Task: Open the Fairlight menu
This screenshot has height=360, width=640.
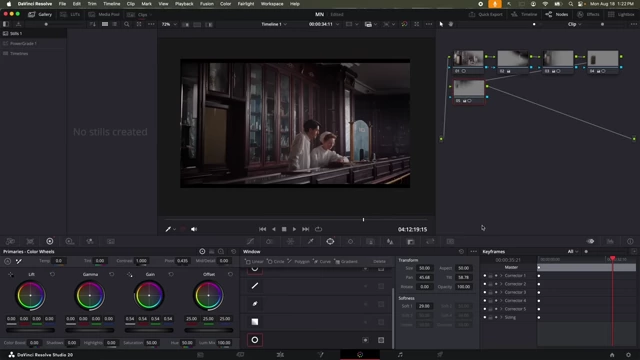Action: (x=246, y=4)
